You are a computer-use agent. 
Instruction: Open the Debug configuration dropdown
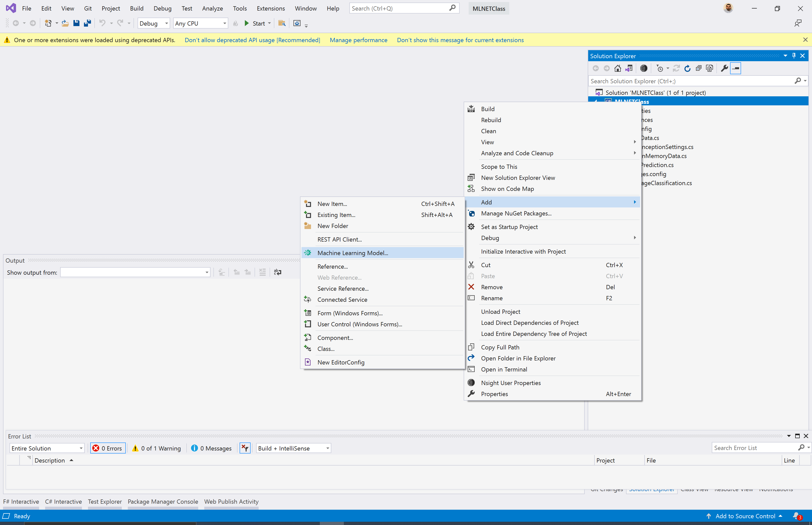(154, 23)
